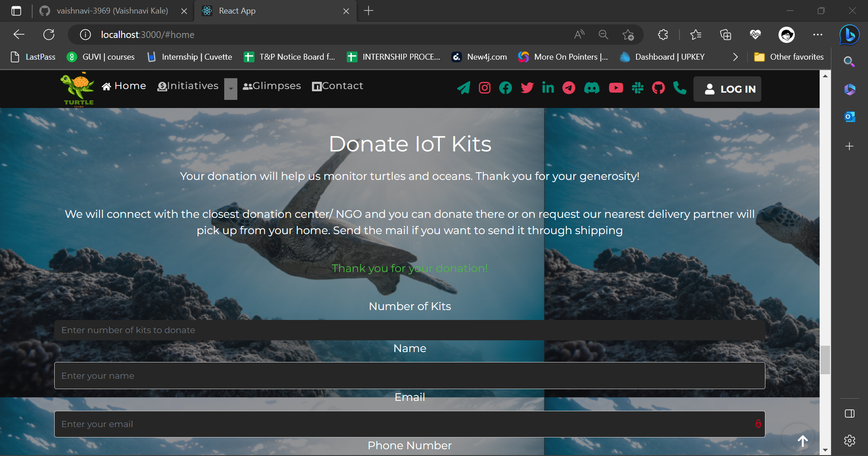
Task: Toggle the sidebar layout icon at bottom right
Action: [849, 414]
